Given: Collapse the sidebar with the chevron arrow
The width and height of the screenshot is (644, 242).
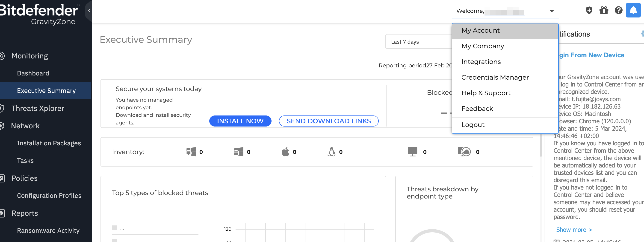Looking at the screenshot, I should [x=89, y=10].
